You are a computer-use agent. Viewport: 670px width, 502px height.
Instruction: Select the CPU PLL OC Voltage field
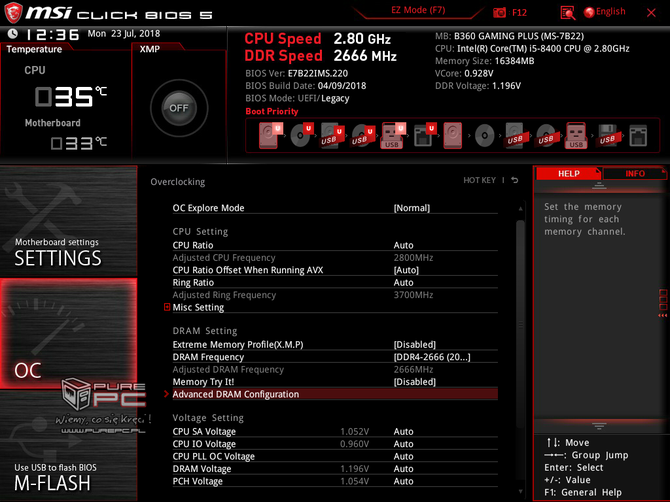click(x=403, y=456)
